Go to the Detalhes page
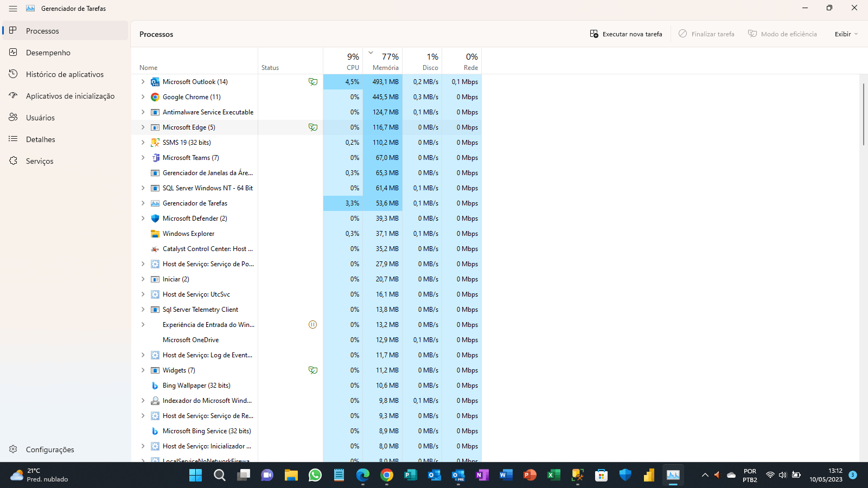 65,139
